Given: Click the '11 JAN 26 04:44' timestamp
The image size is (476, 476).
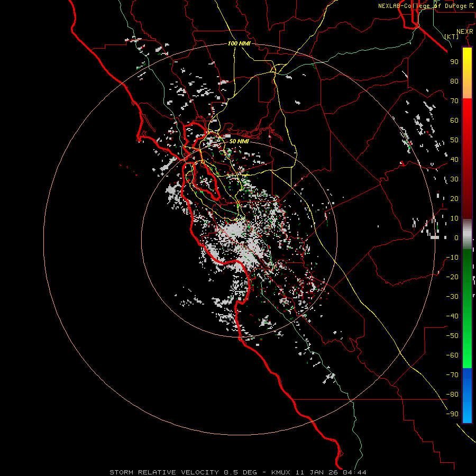Looking at the screenshot, I should point(331,472).
